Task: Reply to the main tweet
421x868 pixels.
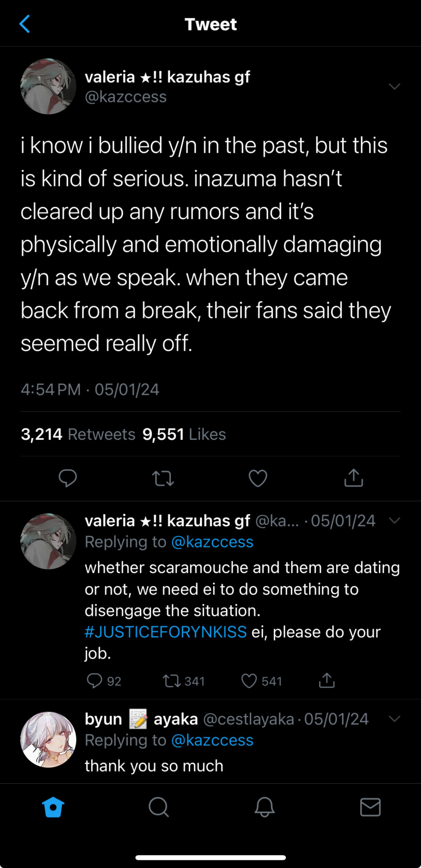Action: pyautogui.click(x=68, y=478)
